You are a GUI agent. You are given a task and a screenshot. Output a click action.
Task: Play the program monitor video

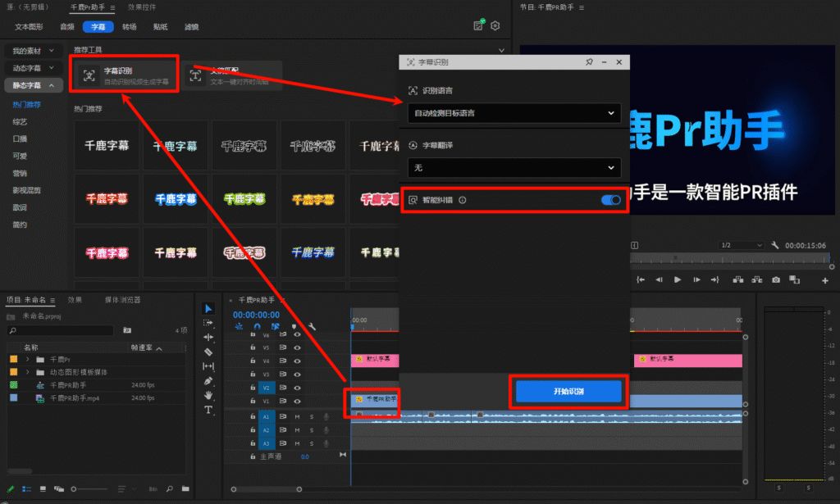coord(678,280)
